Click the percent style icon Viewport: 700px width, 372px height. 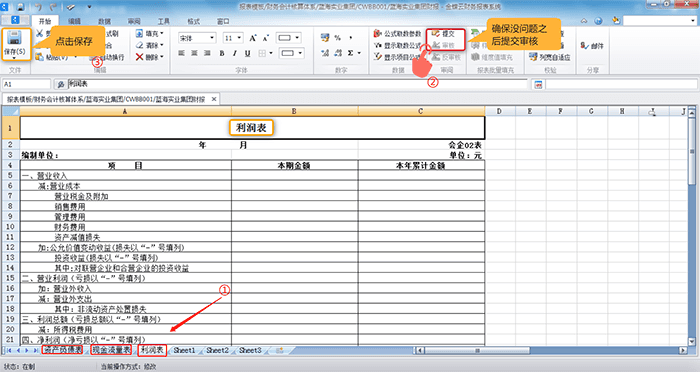pos(338,38)
